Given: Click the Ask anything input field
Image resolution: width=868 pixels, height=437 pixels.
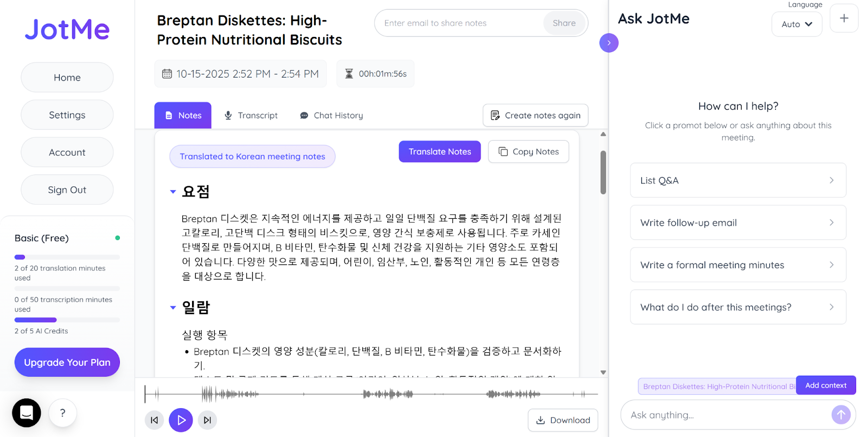Looking at the screenshot, I should (727, 415).
